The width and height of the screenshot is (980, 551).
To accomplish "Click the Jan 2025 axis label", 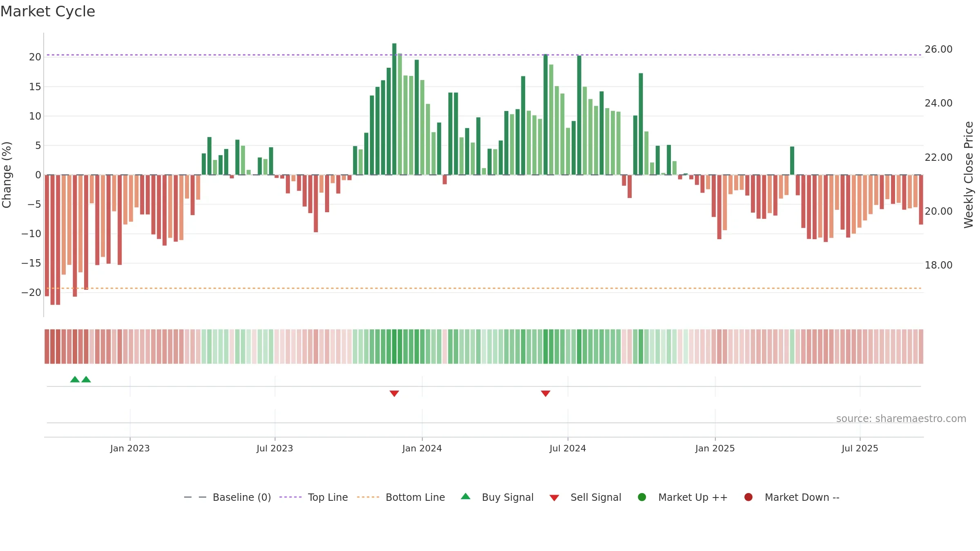I will click(x=715, y=448).
